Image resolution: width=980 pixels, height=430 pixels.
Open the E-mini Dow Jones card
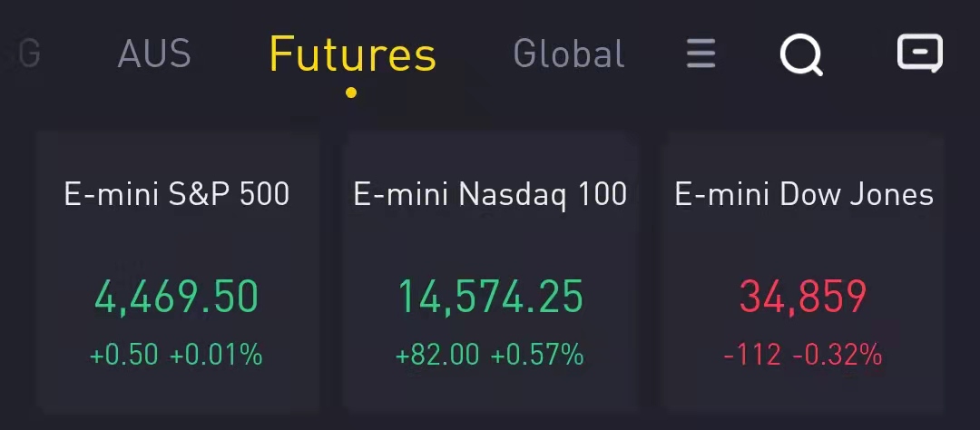tap(804, 270)
